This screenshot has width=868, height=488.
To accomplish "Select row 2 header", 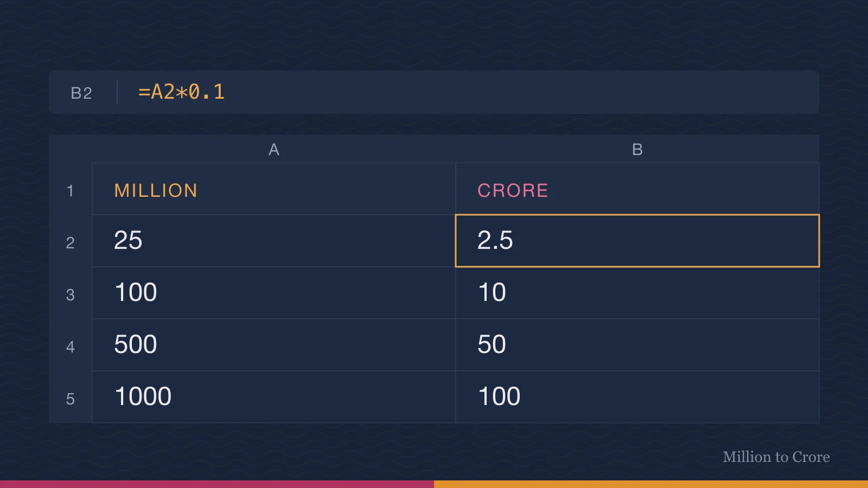I will click(x=71, y=242).
